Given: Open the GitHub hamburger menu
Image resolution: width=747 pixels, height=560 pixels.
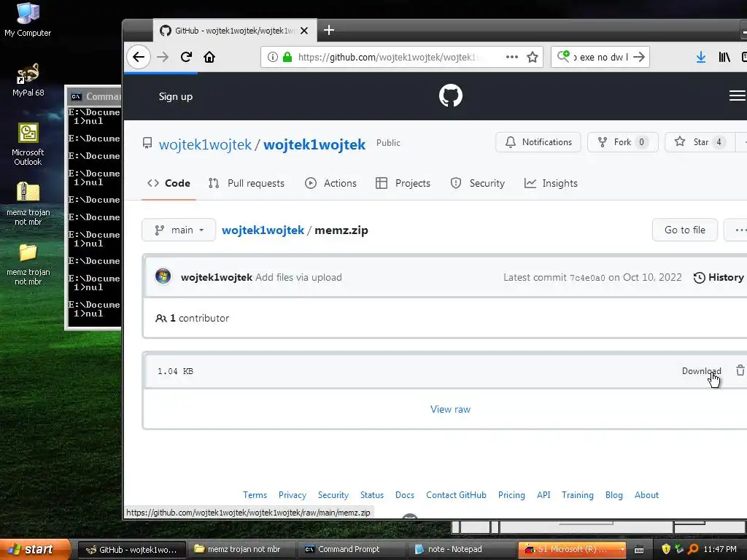Looking at the screenshot, I should (737, 96).
